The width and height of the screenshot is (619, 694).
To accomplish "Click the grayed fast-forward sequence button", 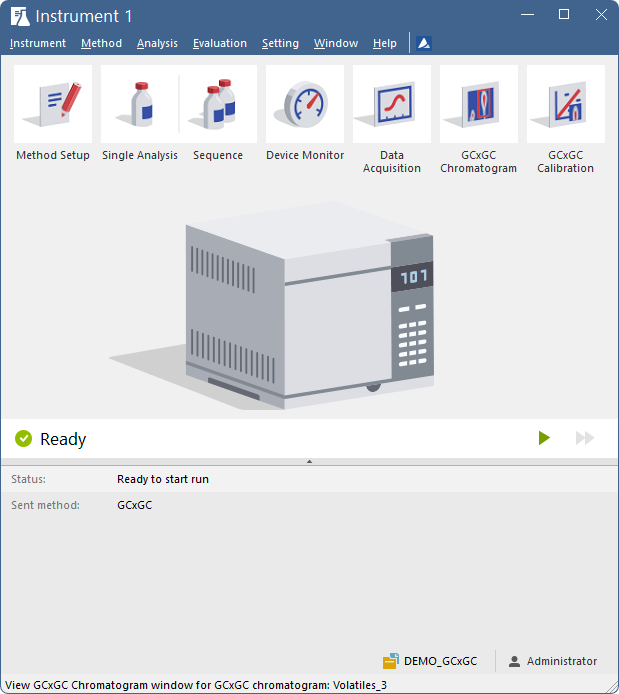I will click(584, 438).
